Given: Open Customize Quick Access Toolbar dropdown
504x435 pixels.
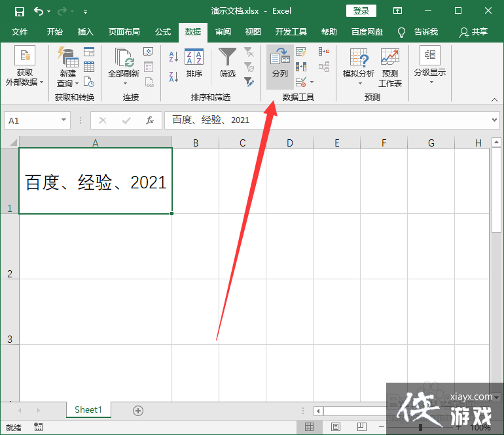Looking at the screenshot, I should [85, 12].
